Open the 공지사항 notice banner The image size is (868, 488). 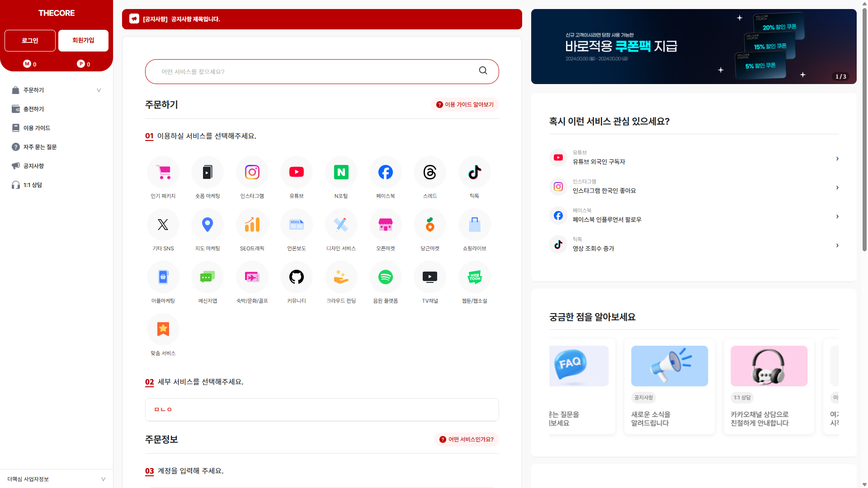tap(322, 19)
